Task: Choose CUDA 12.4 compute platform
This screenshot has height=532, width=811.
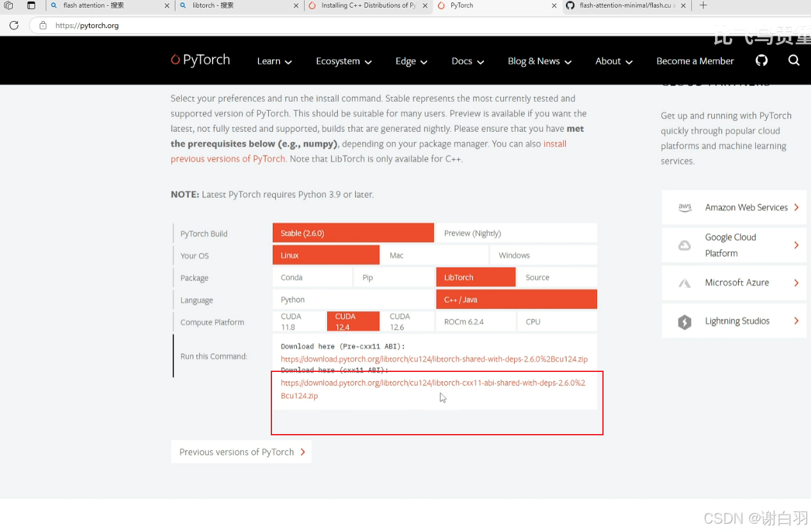Action: 353,321
